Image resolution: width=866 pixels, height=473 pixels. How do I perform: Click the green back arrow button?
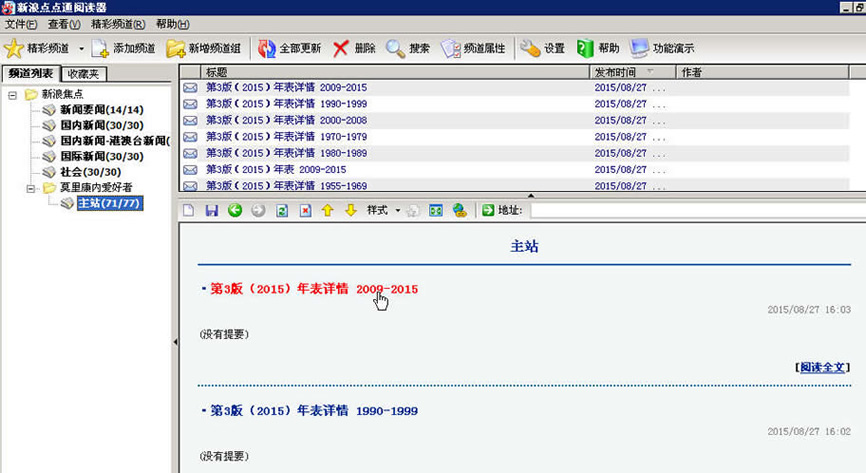[x=235, y=211]
